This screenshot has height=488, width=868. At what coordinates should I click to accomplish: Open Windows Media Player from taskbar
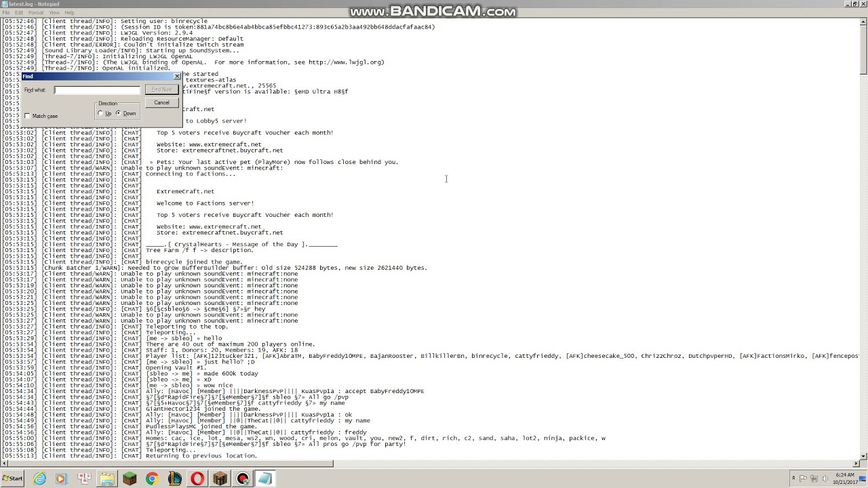pyautogui.click(x=61, y=479)
